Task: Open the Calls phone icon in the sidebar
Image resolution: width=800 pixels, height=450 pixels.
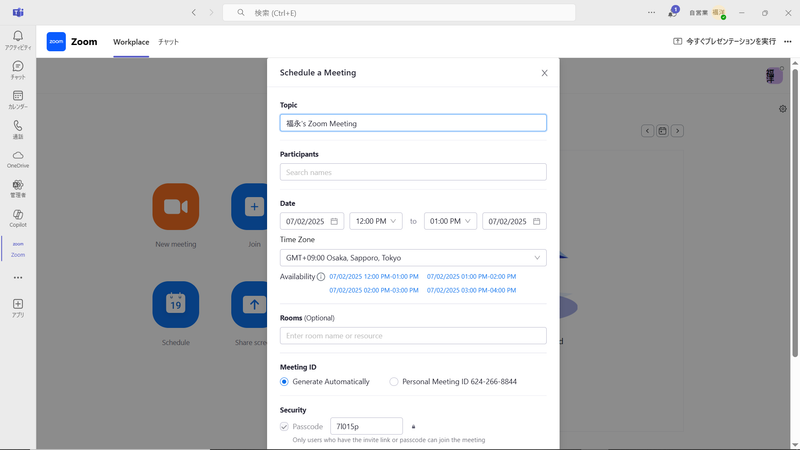Action: [x=18, y=129]
